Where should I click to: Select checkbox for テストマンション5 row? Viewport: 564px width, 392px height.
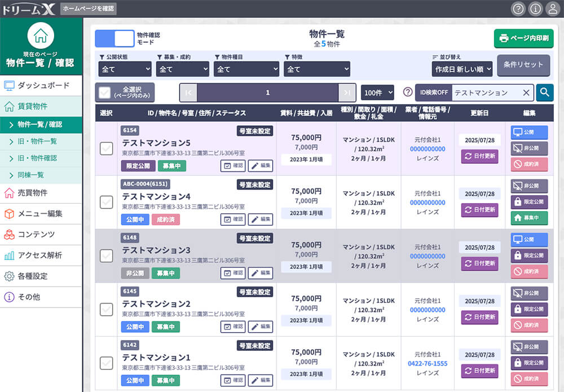pyautogui.click(x=106, y=148)
